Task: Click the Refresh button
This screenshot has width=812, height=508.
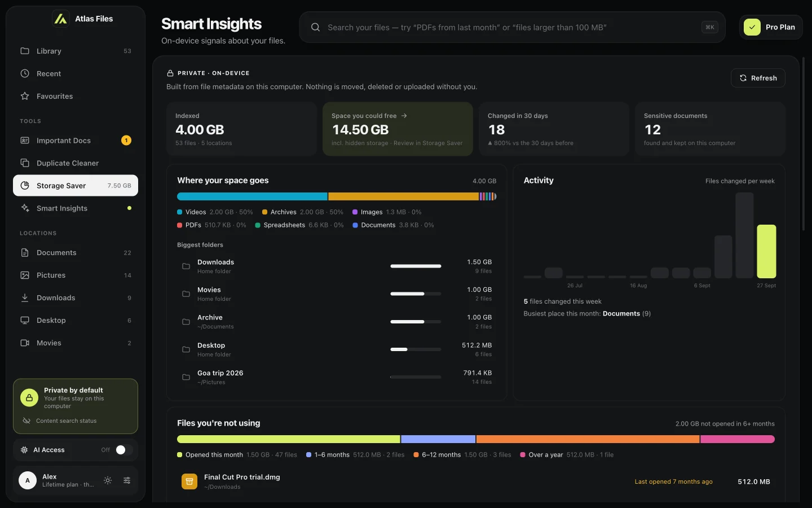Action: [758, 78]
